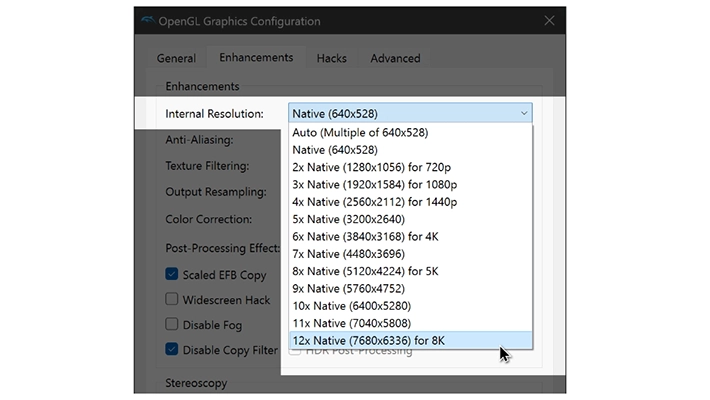Choose Native (640x528) from list
The height and width of the screenshot is (400, 710).
[410, 150]
